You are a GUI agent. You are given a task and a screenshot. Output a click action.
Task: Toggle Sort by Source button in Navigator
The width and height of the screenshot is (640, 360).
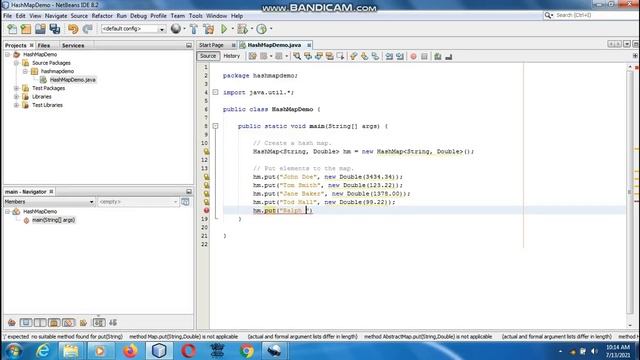[113, 322]
